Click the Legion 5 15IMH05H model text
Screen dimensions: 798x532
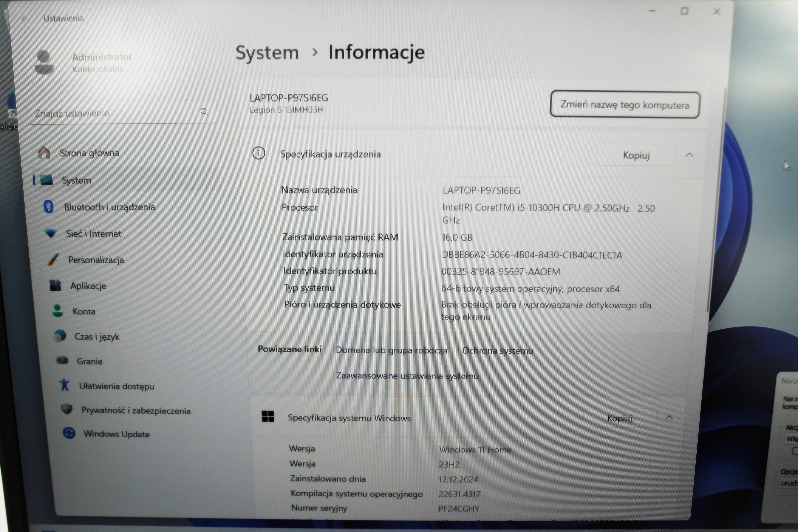click(286, 110)
